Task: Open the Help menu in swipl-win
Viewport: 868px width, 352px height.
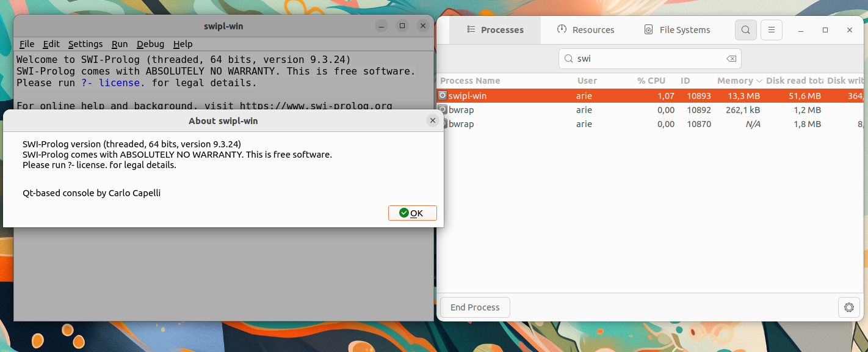Action: (183, 44)
